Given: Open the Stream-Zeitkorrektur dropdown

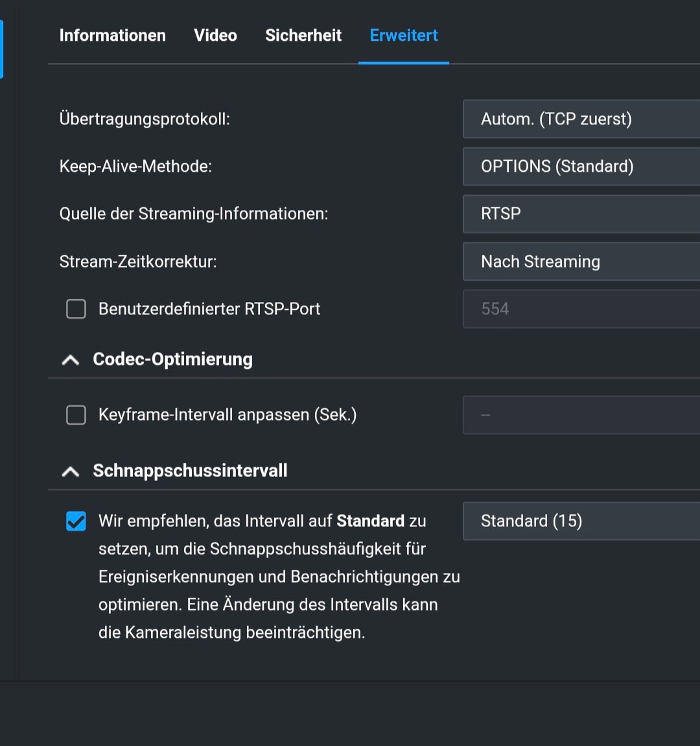Looking at the screenshot, I should point(581,262).
